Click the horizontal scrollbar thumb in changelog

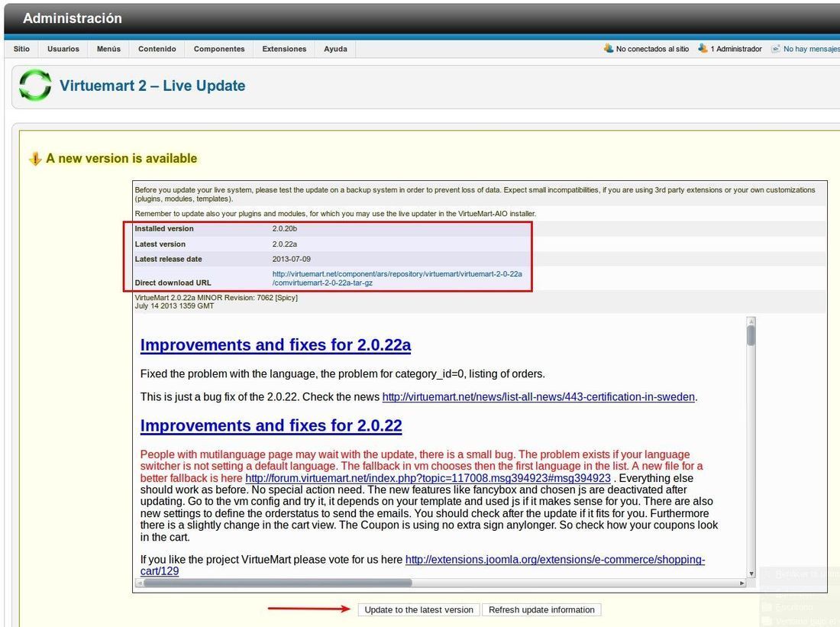click(277, 583)
